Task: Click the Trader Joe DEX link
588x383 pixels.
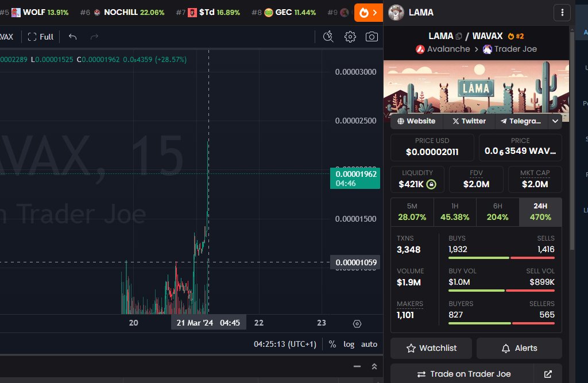Action: (510, 49)
